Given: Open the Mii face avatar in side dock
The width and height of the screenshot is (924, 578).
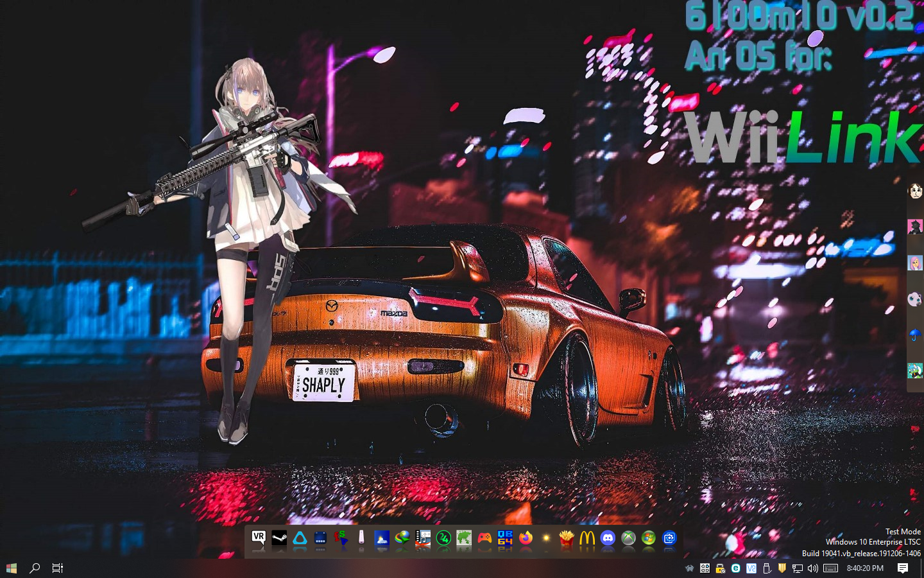Looking at the screenshot, I should point(915,191).
